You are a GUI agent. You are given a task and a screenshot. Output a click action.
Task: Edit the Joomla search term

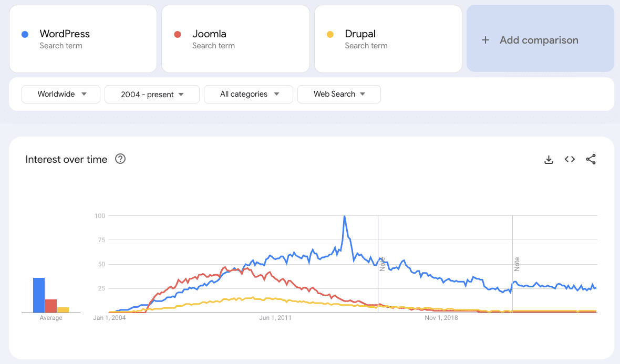click(235, 39)
